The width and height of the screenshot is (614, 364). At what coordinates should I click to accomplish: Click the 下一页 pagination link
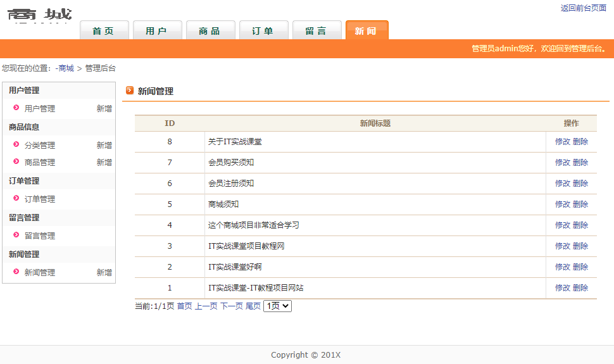(232, 306)
